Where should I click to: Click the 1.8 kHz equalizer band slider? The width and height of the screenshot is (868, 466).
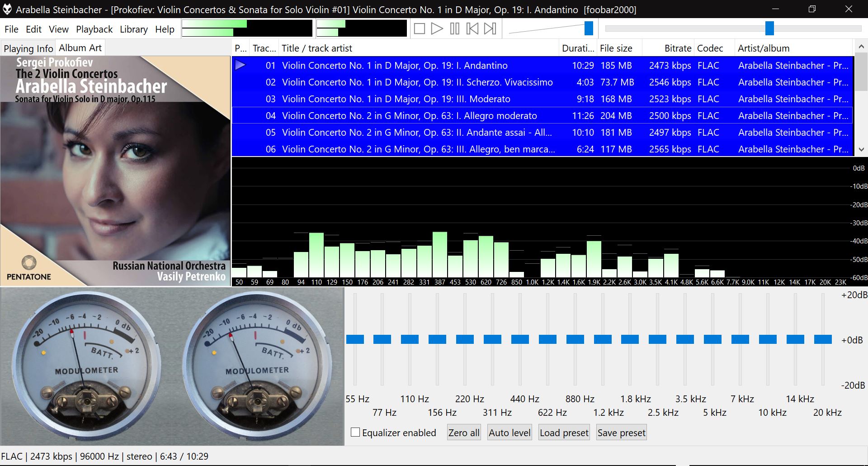pyautogui.click(x=630, y=339)
